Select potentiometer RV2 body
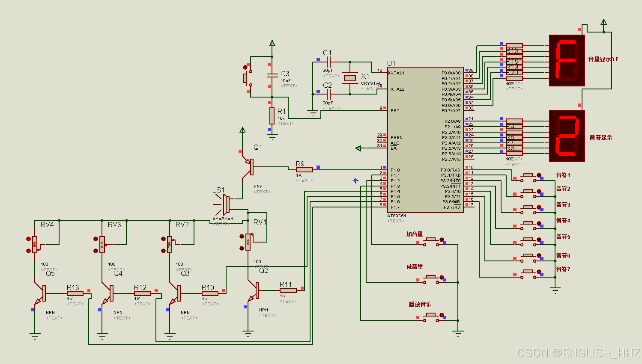 (x=170, y=245)
